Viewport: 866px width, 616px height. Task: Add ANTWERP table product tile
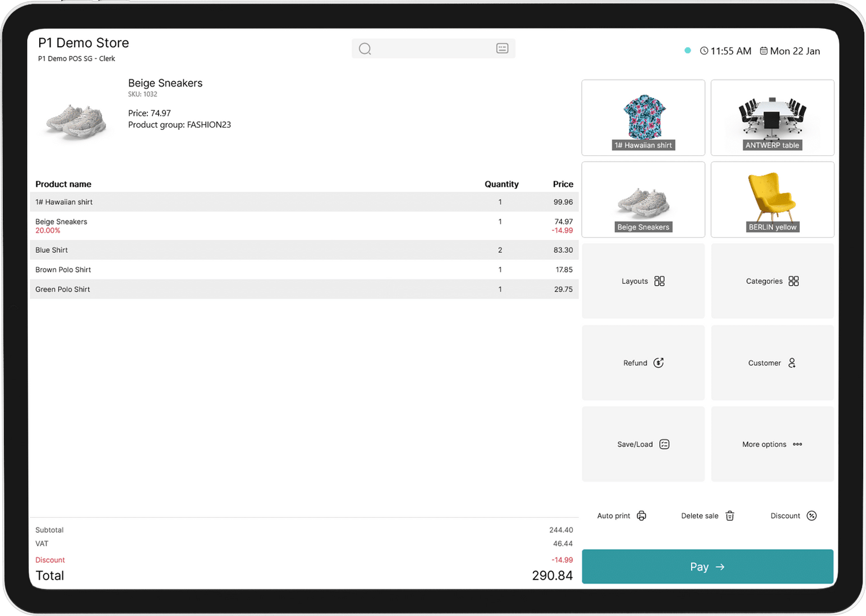772,118
